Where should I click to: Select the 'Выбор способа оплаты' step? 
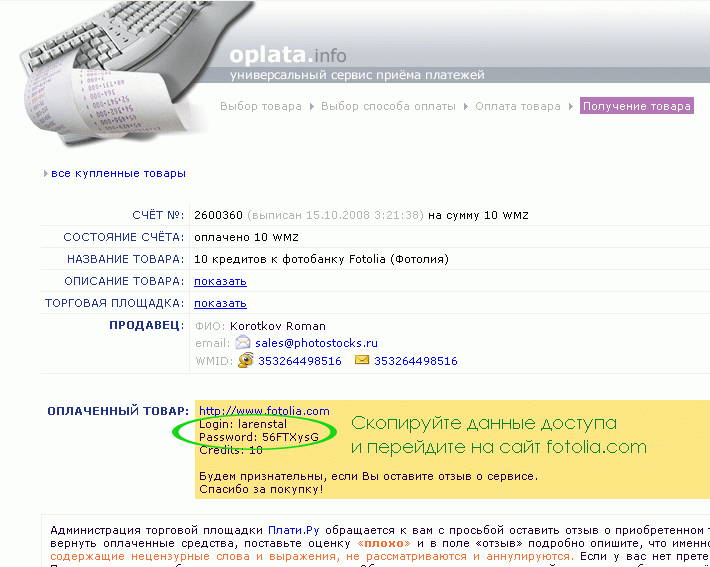coord(388,106)
